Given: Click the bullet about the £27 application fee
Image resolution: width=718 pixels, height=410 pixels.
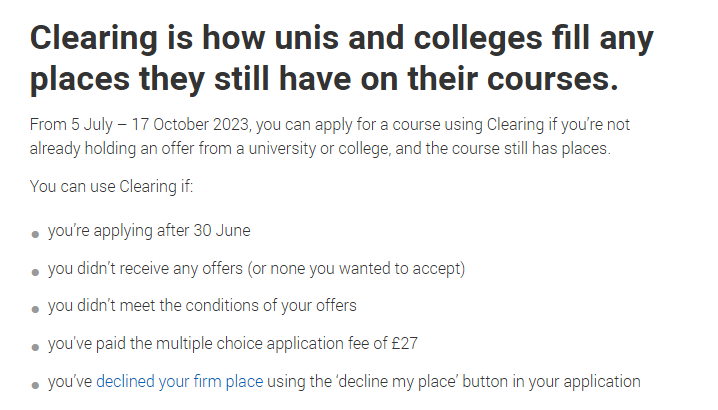Looking at the screenshot, I should point(233,344).
